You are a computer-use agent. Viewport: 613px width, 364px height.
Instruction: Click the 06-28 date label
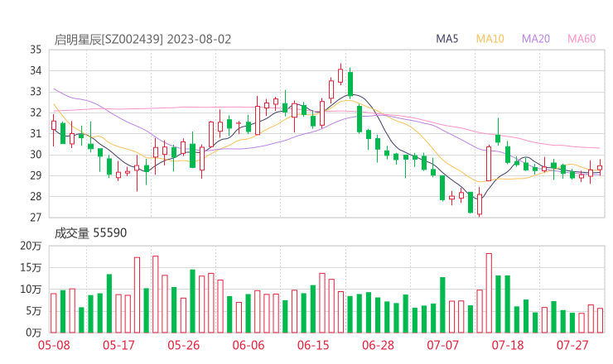click(x=378, y=345)
